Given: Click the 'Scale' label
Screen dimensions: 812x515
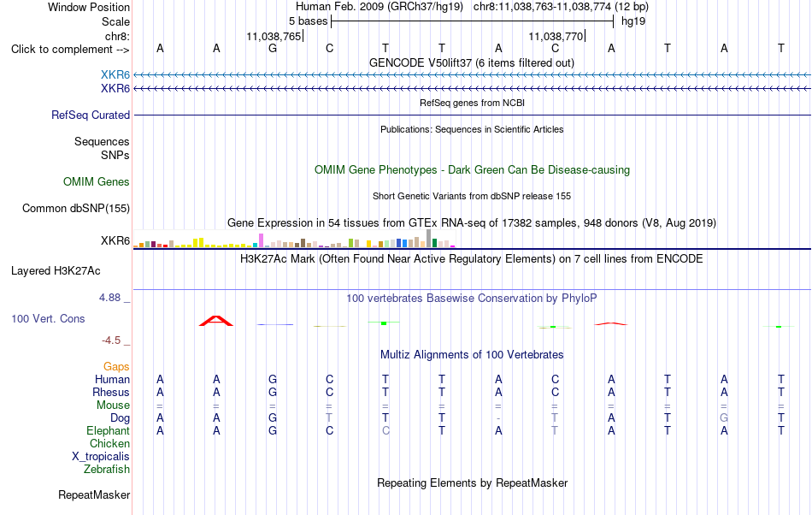Looking at the screenshot, I should [115, 21].
